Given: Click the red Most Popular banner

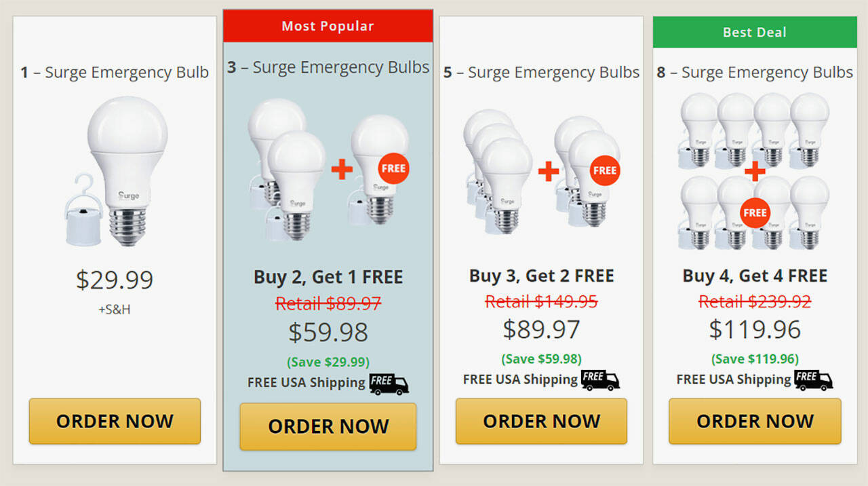Looking at the screenshot, I should tap(328, 26).
